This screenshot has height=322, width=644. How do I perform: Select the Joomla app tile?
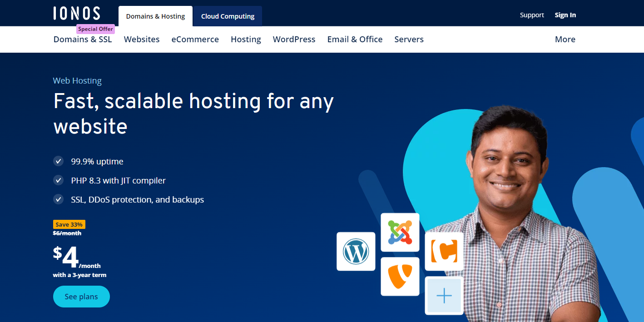[x=400, y=233]
